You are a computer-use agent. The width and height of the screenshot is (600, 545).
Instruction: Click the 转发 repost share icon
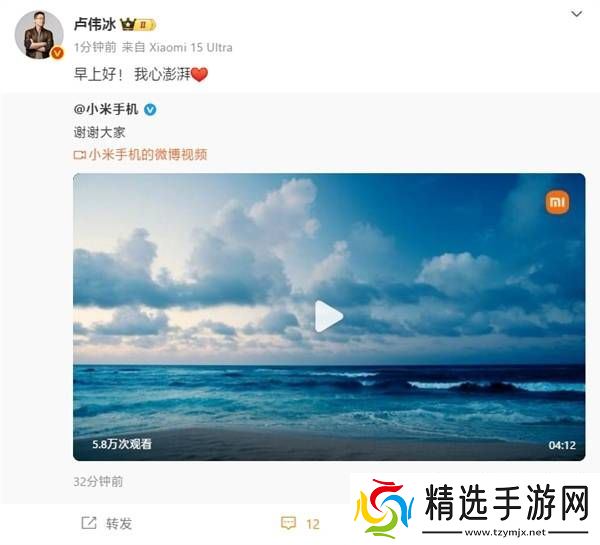89,523
